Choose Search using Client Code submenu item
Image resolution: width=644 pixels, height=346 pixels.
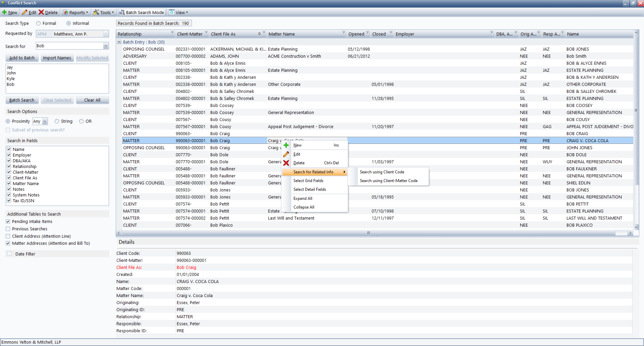click(382, 172)
